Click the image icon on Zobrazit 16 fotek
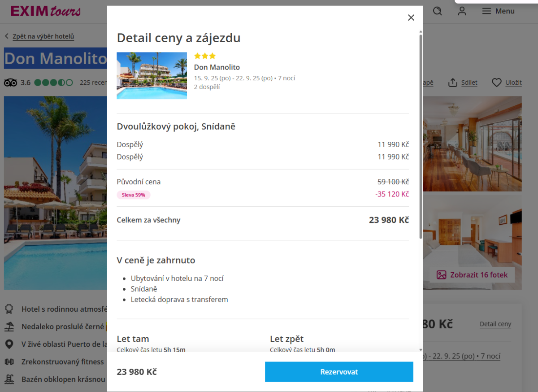Viewport: 538px width, 392px height. pos(442,275)
